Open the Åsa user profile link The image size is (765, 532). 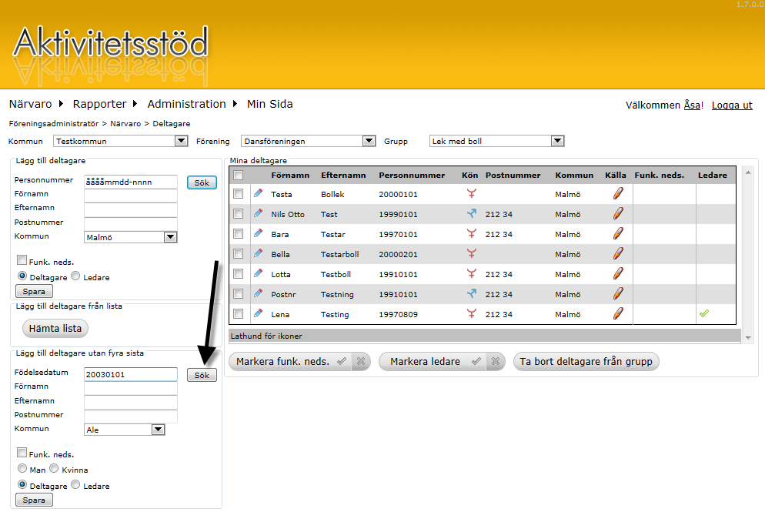(x=693, y=105)
